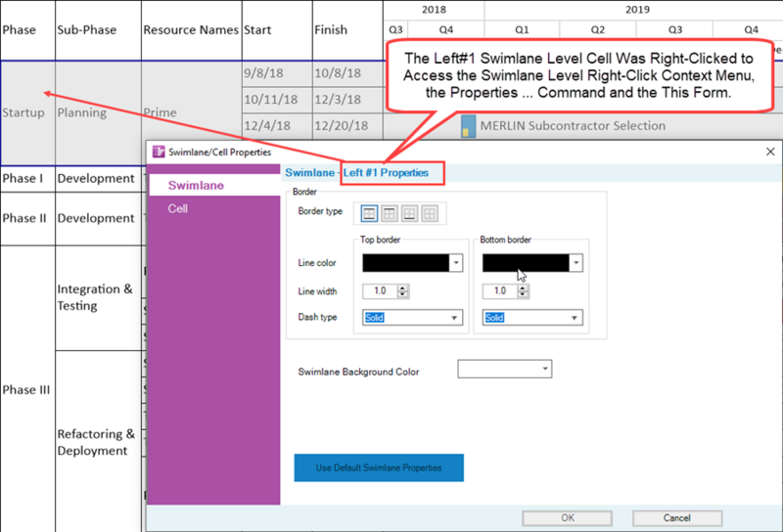Screen dimensions: 783x532
Task: Select the 10/11/18 start date cell
Action: tap(277, 100)
